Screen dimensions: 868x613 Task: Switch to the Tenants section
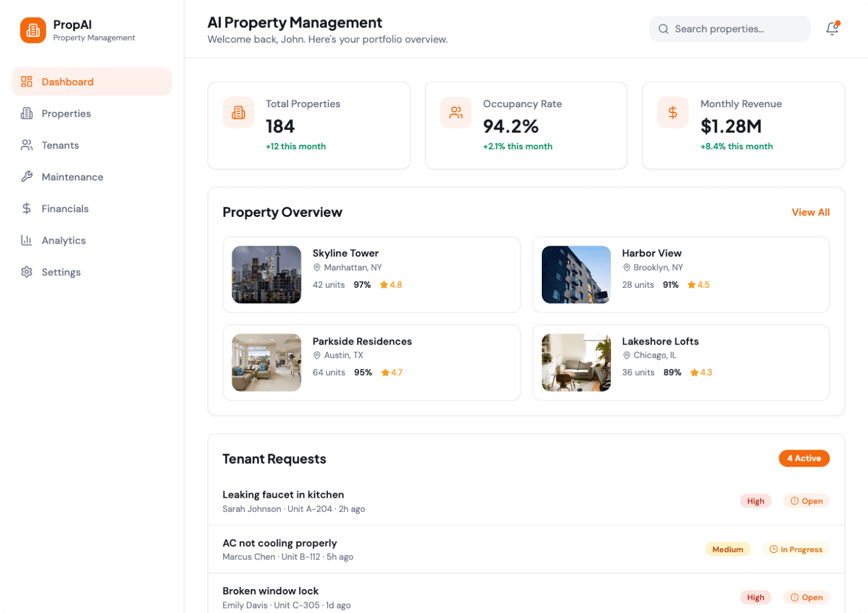(60, 145)
